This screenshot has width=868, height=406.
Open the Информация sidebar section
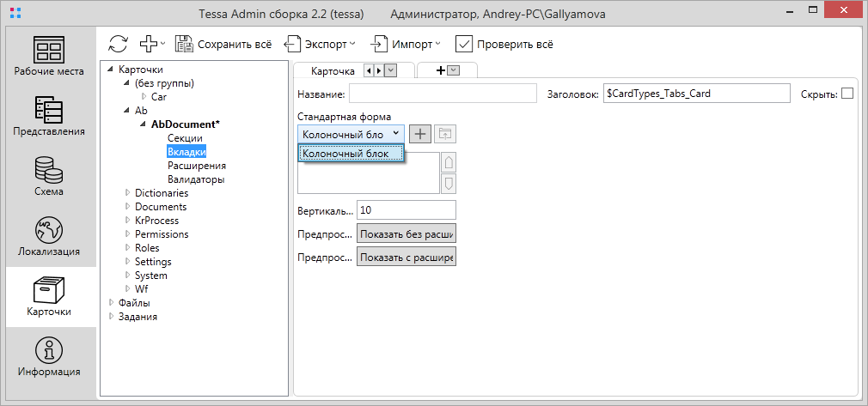coord(49,357)
